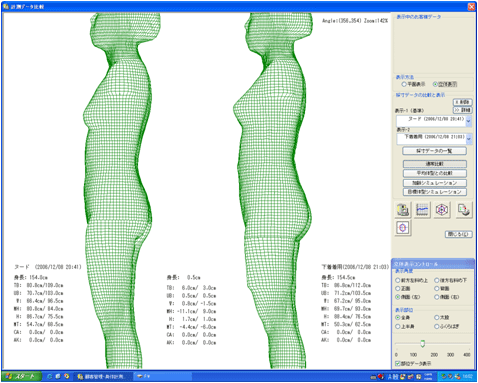Viewport: 478px width, 383px height.
Task: Open the cross-section ellipse view icon
Action: (x=403, y=228)
